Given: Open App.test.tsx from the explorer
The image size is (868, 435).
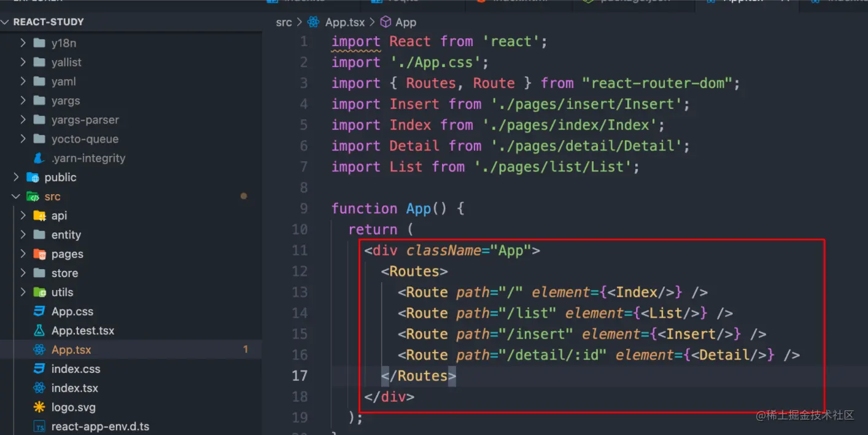Looking at the screenshot, I should (x=83, y=331).
